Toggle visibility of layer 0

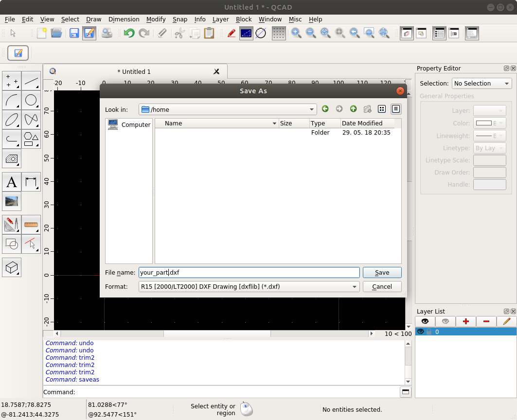click(x=421, y=332)
